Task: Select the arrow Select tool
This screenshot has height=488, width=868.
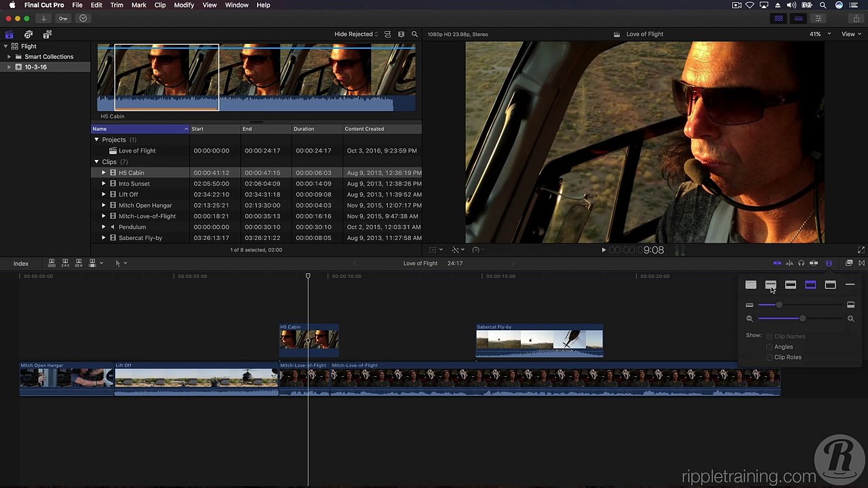Action: tap(117, 263)
